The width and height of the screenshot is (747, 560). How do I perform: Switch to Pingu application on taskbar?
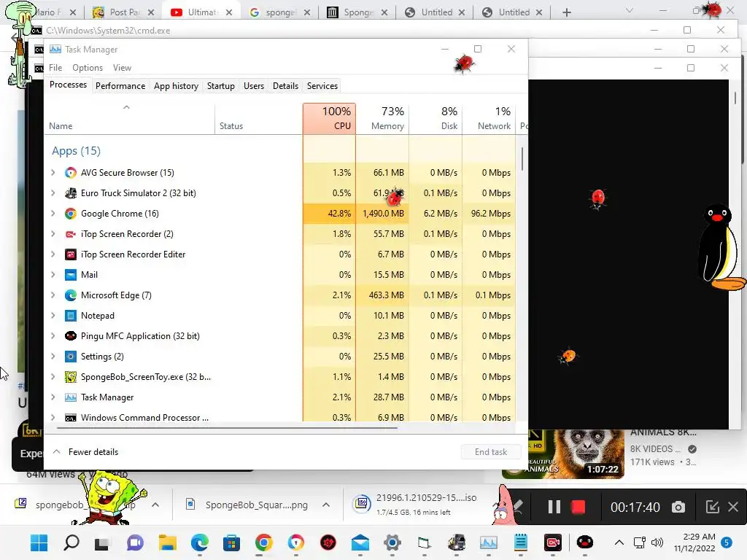tap(584, 542)
